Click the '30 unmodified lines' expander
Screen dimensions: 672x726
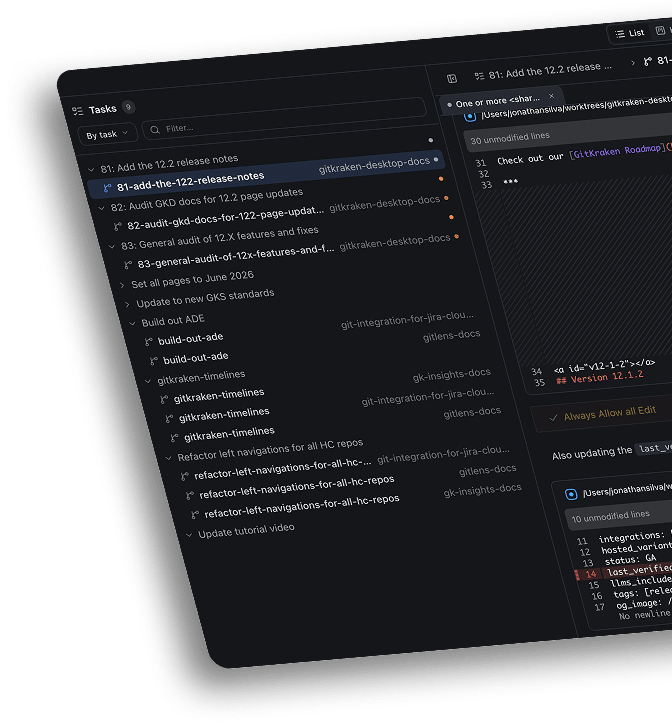(510, 138)
